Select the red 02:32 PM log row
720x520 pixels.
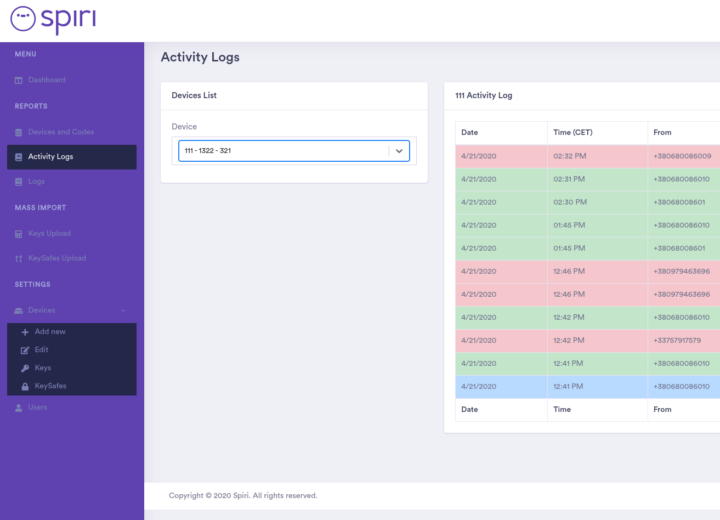[587, 157]
